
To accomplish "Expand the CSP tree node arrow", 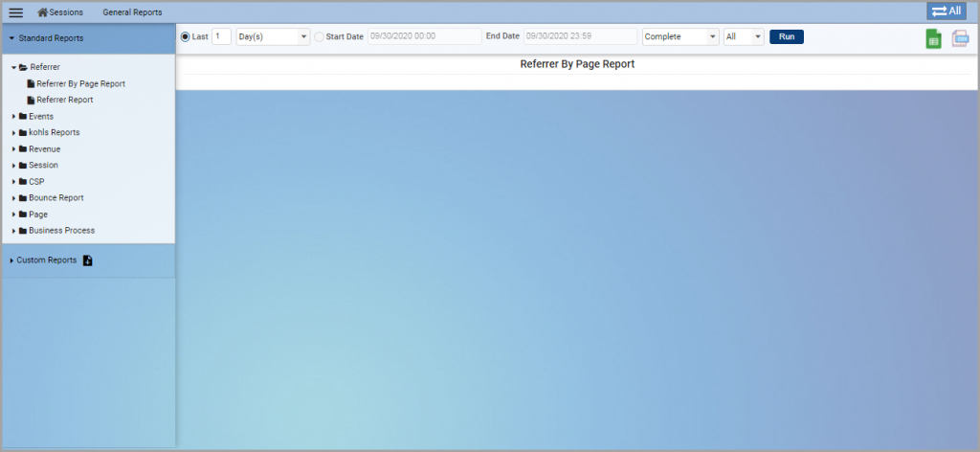I will coord(13,181).
